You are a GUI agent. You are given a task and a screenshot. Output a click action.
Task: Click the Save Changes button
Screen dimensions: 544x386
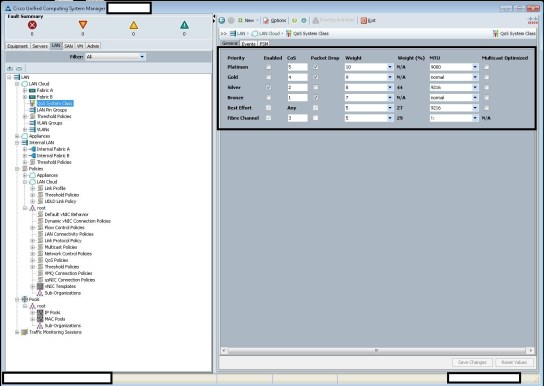tap(472, 362)
